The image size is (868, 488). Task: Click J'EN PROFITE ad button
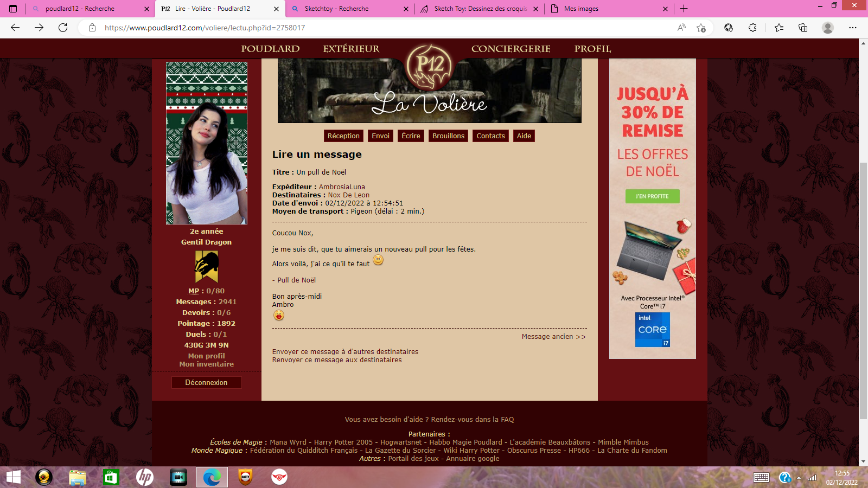point(652,196)
